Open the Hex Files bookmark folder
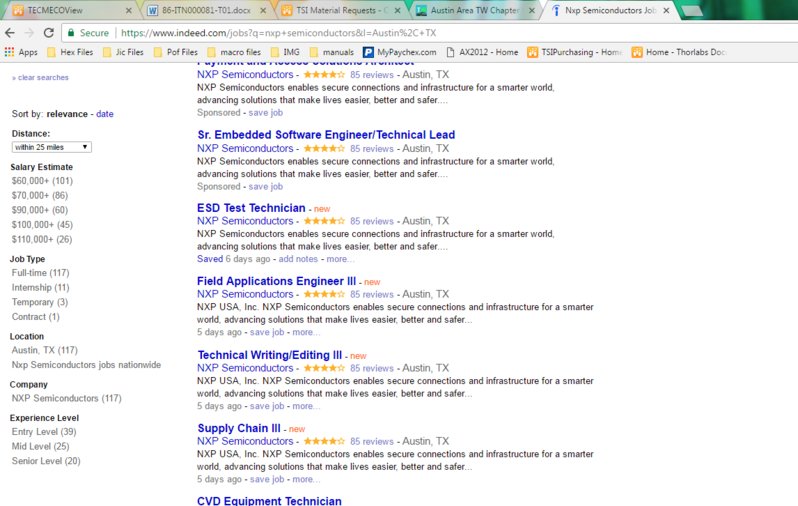 (x=70, y=52)
